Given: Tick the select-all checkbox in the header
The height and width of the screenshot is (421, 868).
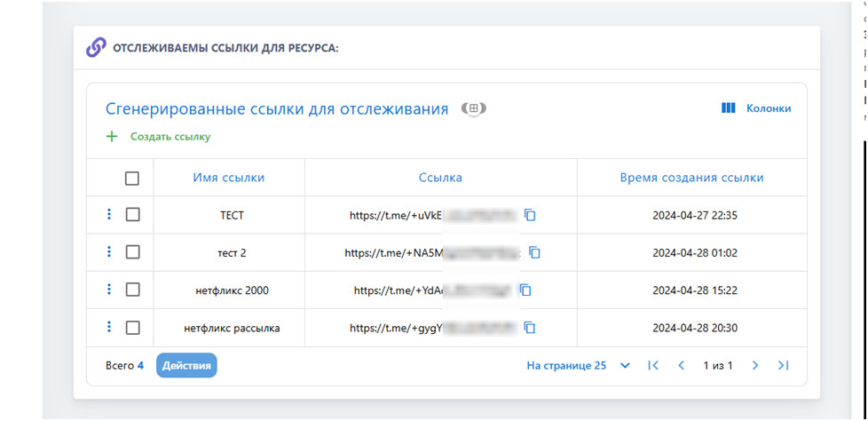Looking at the screenshot, I should pos(132,178).
